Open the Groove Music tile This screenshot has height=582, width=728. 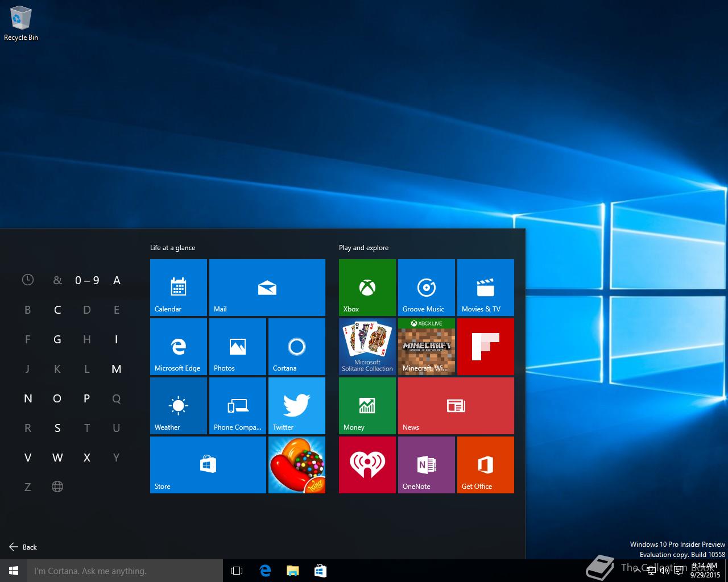point(427,288)
